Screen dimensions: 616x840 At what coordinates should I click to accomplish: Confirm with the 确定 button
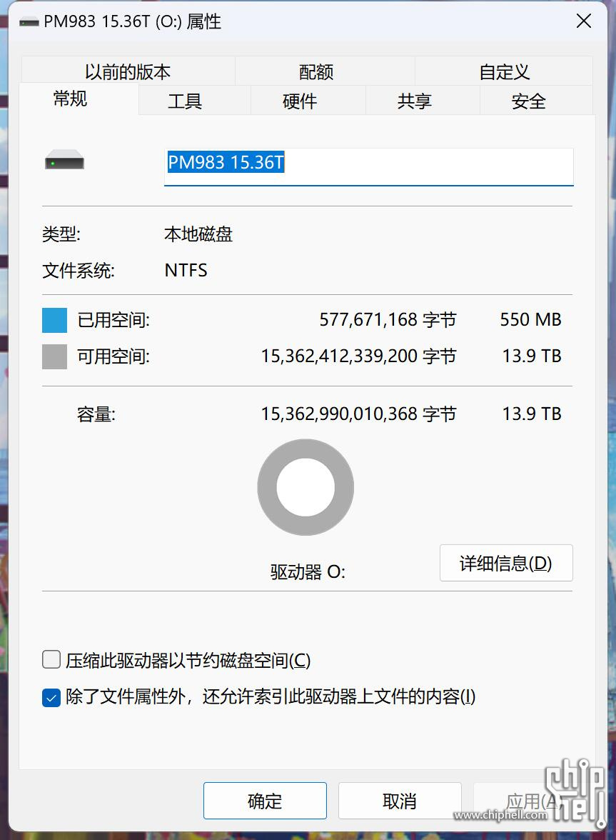pyautogui.click(x=265, y=801)
